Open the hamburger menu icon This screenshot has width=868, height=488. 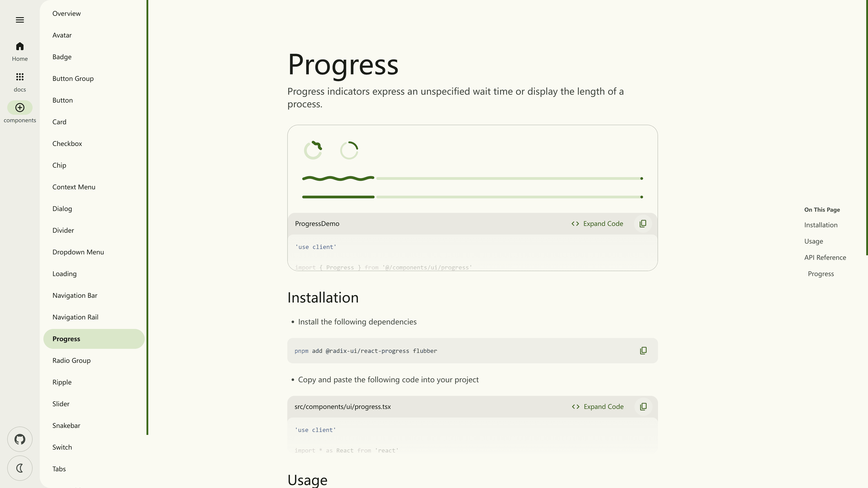20,20
